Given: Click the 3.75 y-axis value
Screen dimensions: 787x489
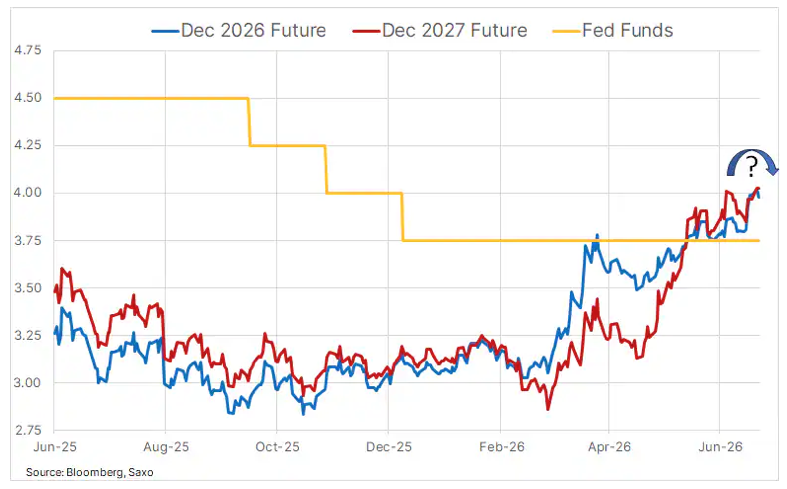Looking at the screenshot, I should coord(28,240).
